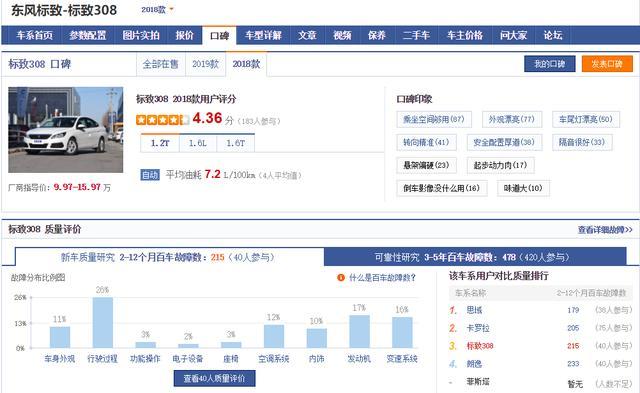The width and height of the screenshot is (640, 393).
Task: Click the orange info icon beside 什么是百车故障数
Action: (x=341, y=278)
